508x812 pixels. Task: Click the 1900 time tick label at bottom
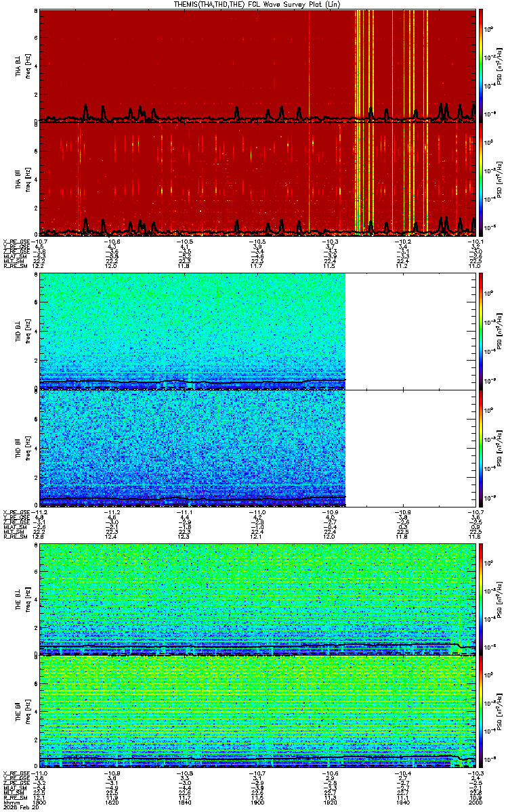click(258, 802)
